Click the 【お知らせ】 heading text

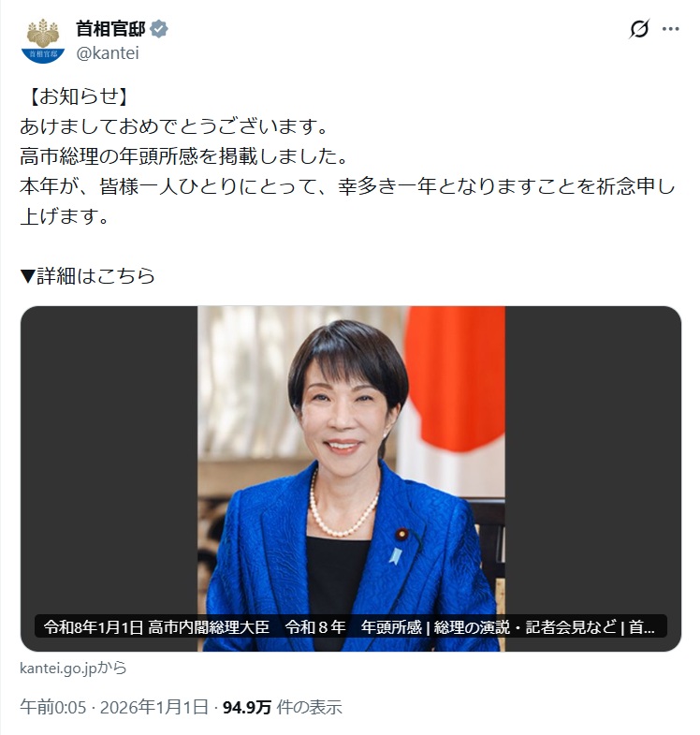(x=78, y=96)
